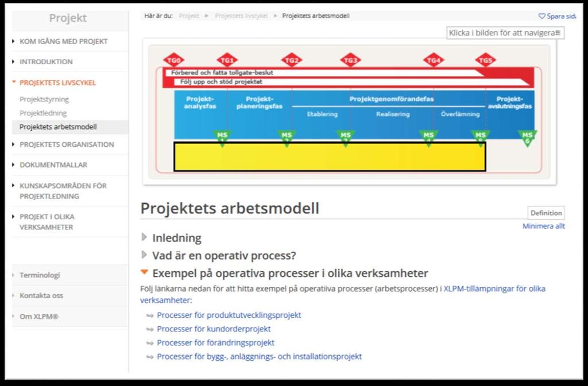Open Processer för förändringsprojekt link
The height and width of the screenshot is (386, 588).
[x=216, y=342]
